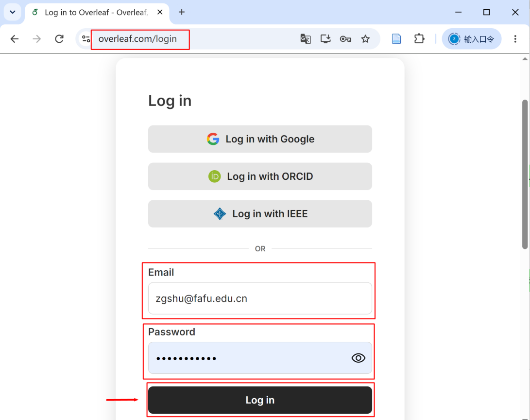Open the Chrome three-dot menu

515,39
